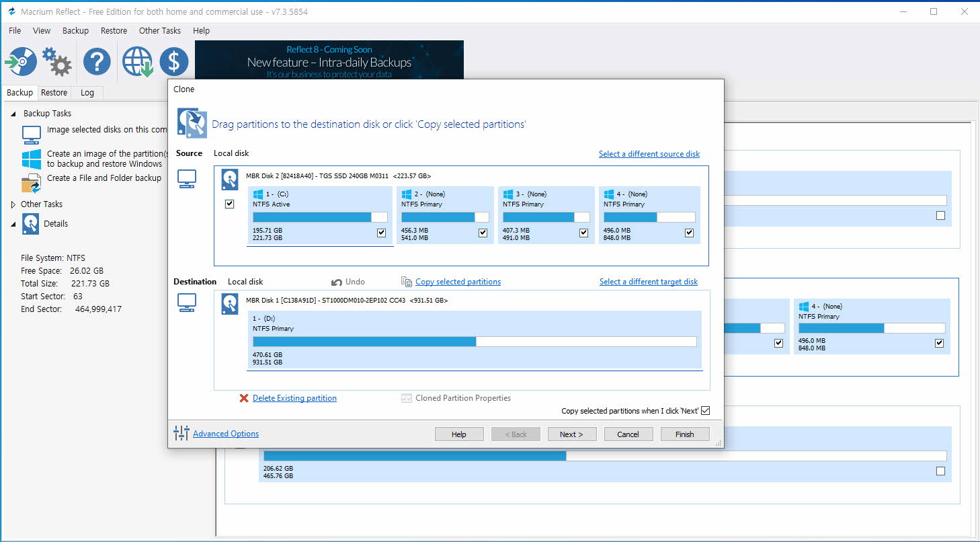Click the globe download update icon
This screenshot has width=980, height=542.
point(138,62)
